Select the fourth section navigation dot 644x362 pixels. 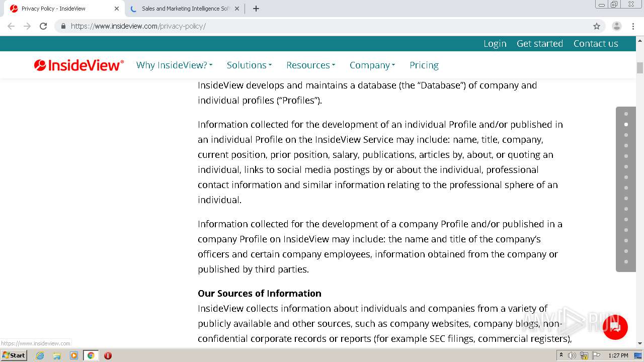coord(626,145)
